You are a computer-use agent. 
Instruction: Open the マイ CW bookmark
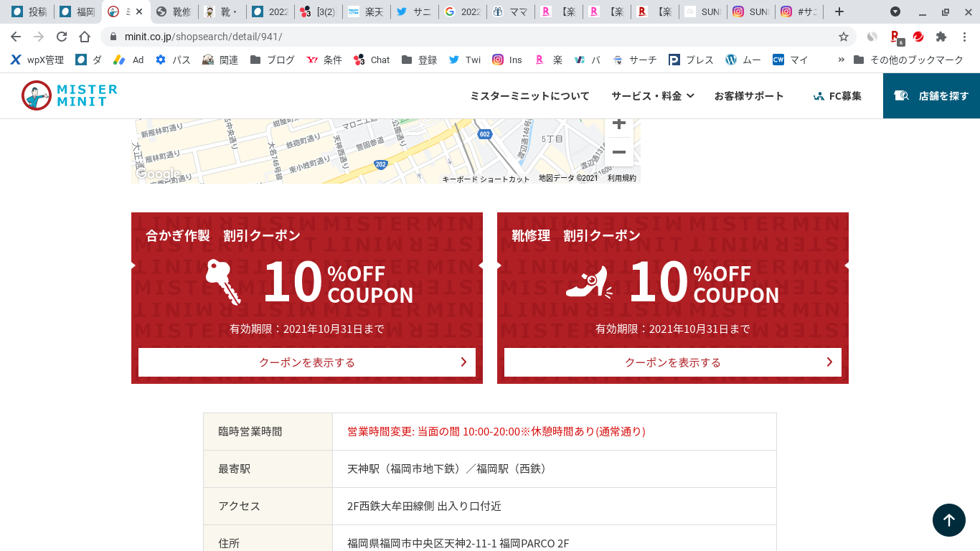coord(791,60)
